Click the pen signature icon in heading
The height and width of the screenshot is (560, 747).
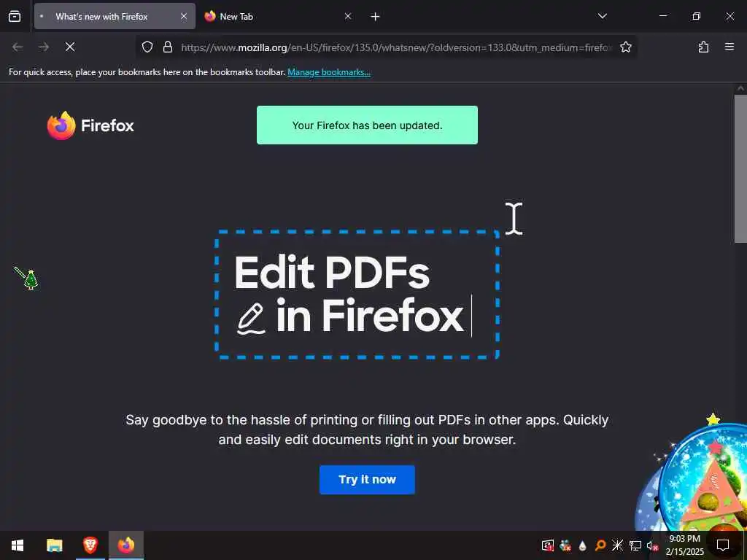pyautogui.click(x=251, y=319)
